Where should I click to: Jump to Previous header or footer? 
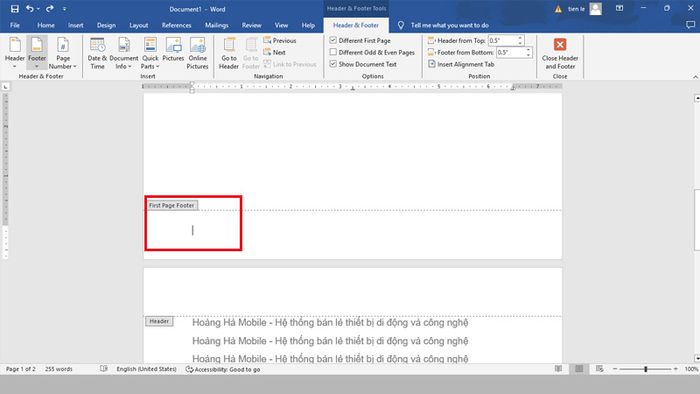280,41
